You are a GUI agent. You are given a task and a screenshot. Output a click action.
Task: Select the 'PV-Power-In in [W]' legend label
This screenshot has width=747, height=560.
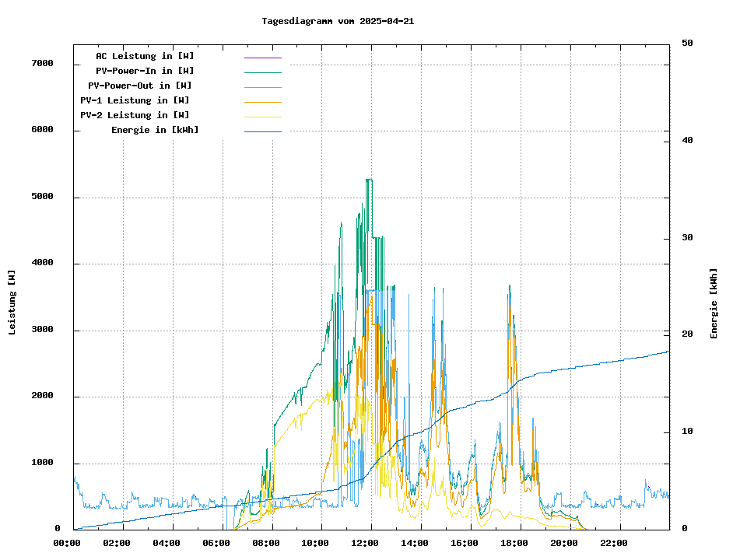point(145,71)
